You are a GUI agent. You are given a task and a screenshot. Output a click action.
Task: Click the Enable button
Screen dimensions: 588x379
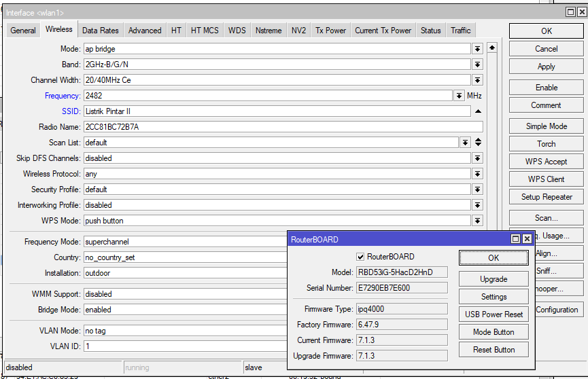[546, 88]
